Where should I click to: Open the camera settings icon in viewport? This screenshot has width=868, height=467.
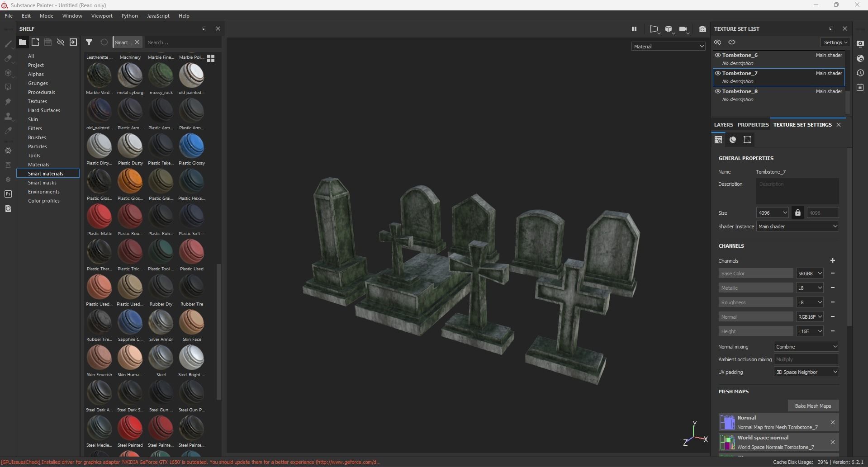684,29
